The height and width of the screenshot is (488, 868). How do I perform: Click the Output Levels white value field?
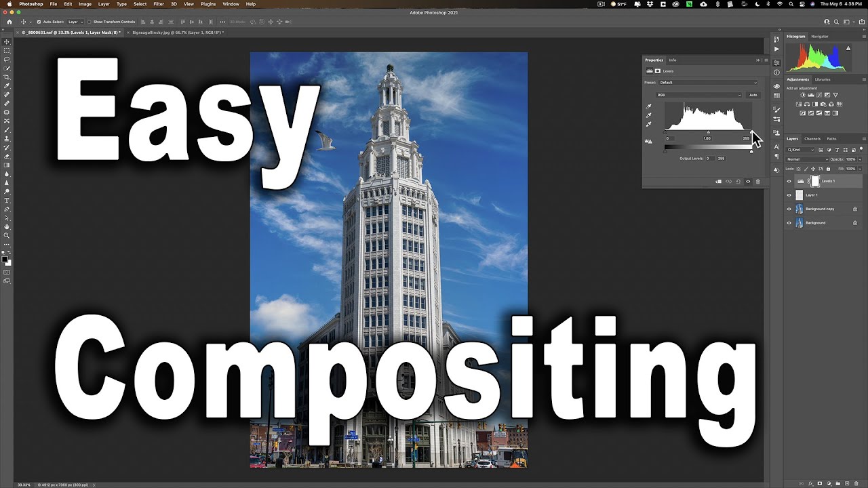click(x=721, y=159)
